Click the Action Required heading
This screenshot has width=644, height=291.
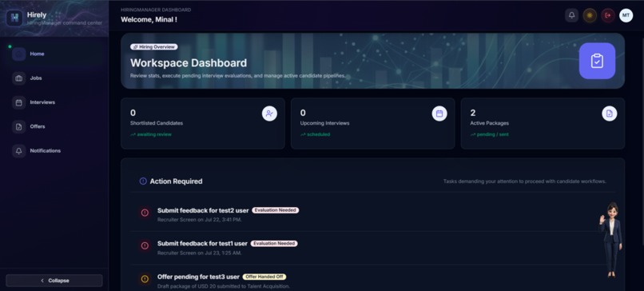point(176,181)
